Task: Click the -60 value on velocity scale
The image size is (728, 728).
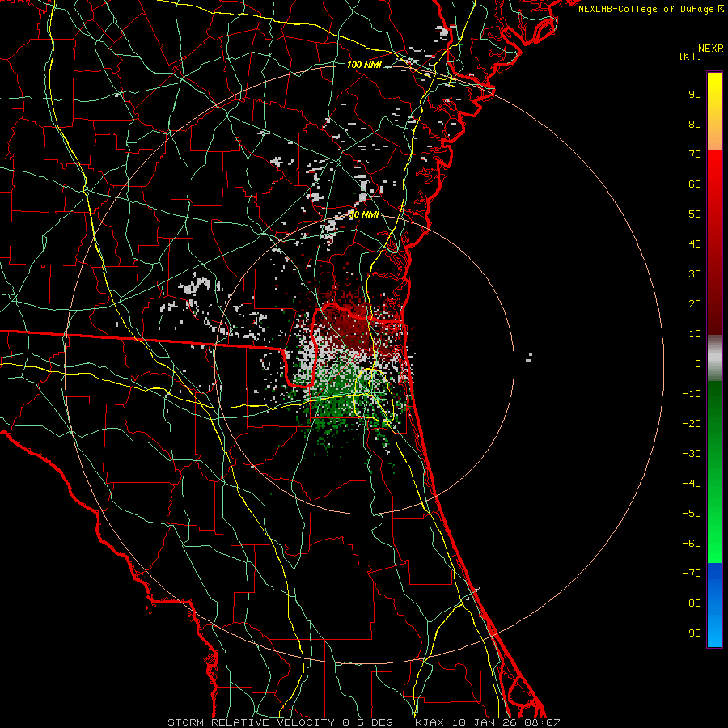Action: [692, 544]
